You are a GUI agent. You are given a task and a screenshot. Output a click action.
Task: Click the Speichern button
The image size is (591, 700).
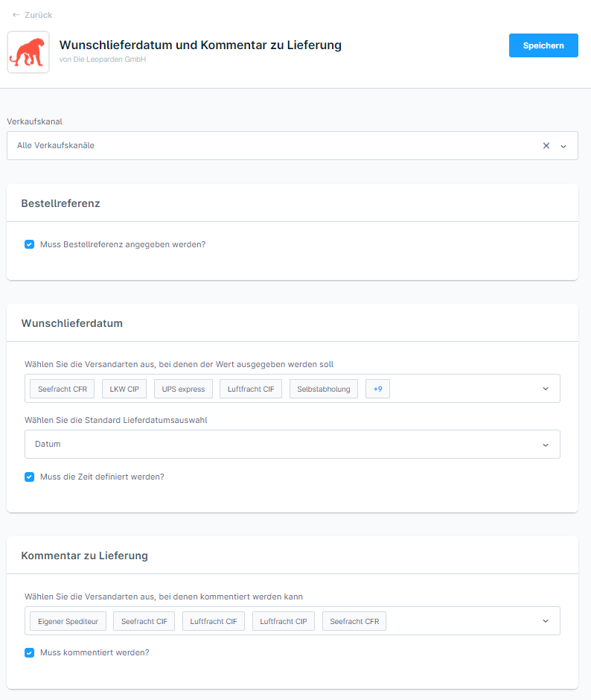[543, 45]
